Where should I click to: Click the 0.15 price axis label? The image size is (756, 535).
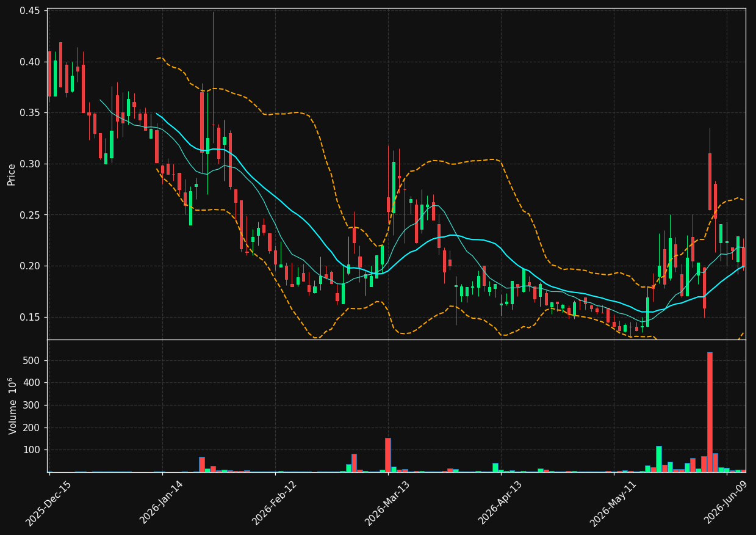coord(31,317)
